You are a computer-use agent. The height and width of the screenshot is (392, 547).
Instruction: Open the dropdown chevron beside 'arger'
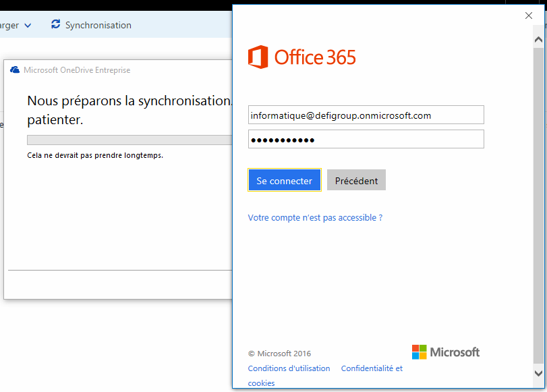click(28, 26)
